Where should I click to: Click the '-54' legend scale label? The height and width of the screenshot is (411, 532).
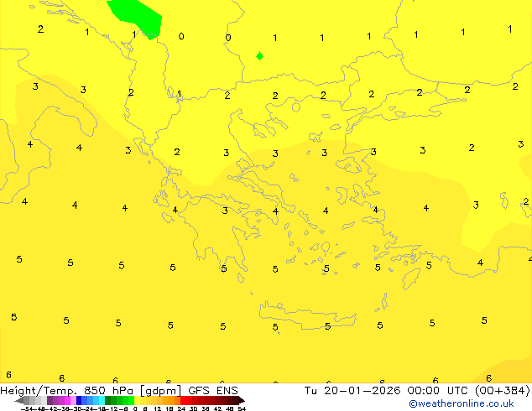[27, 408]
